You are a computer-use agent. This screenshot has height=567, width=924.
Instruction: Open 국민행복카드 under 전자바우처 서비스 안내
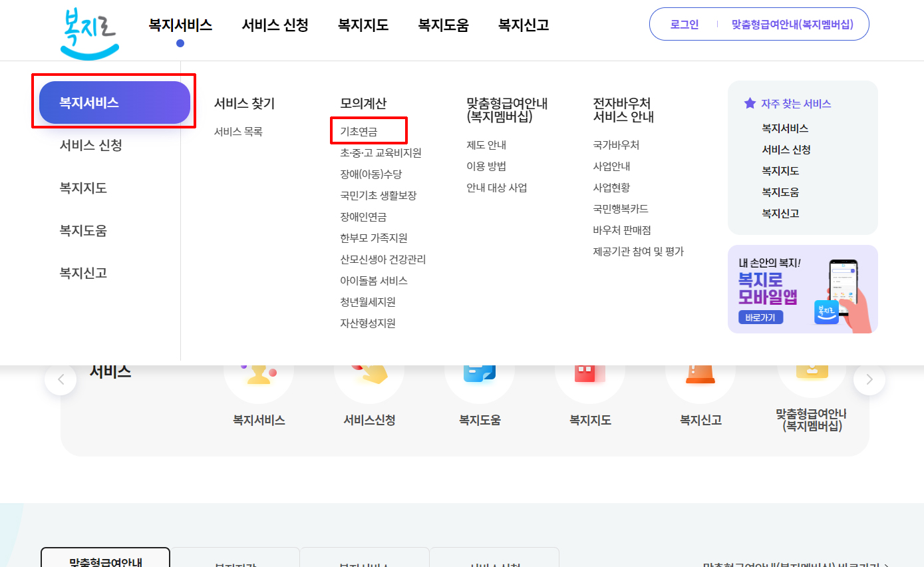620,208
